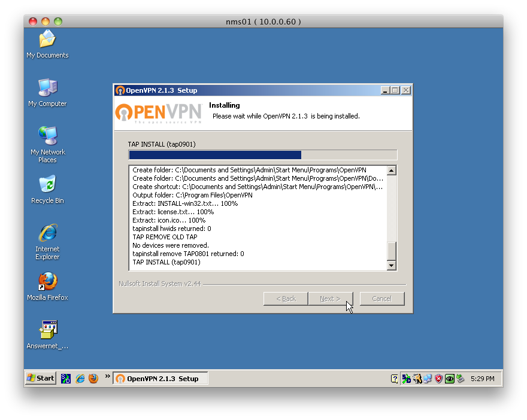Click the green eye monitor tray icon
Screen dimensions: 527x420
pyautogui.click(x=450, y=379)
